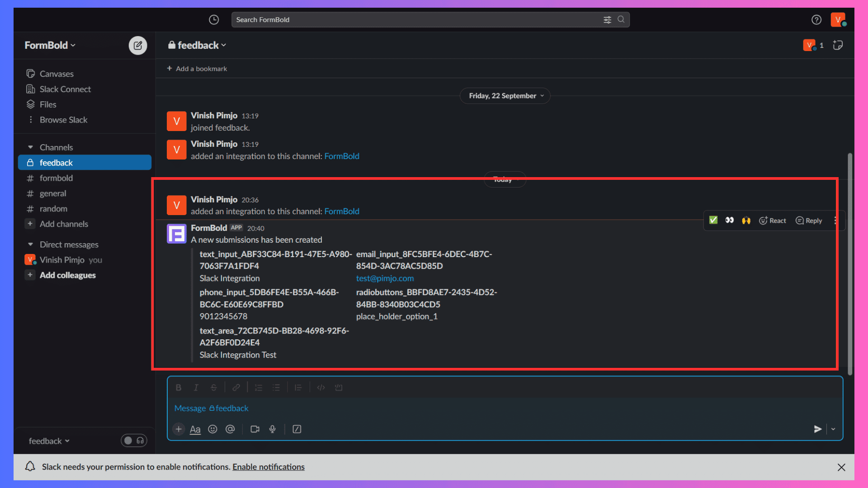Click the send message arrow
The width and height of the screenshot is (868, 488).
(x=817, y=429)
